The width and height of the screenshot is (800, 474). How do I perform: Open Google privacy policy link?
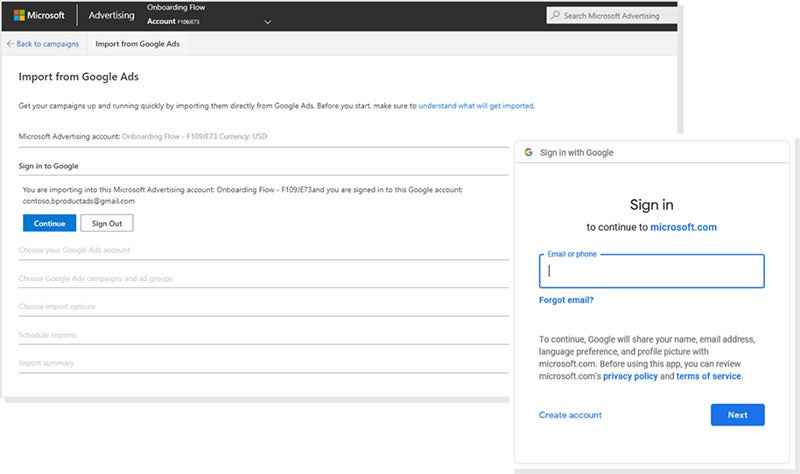pos(630,376)
